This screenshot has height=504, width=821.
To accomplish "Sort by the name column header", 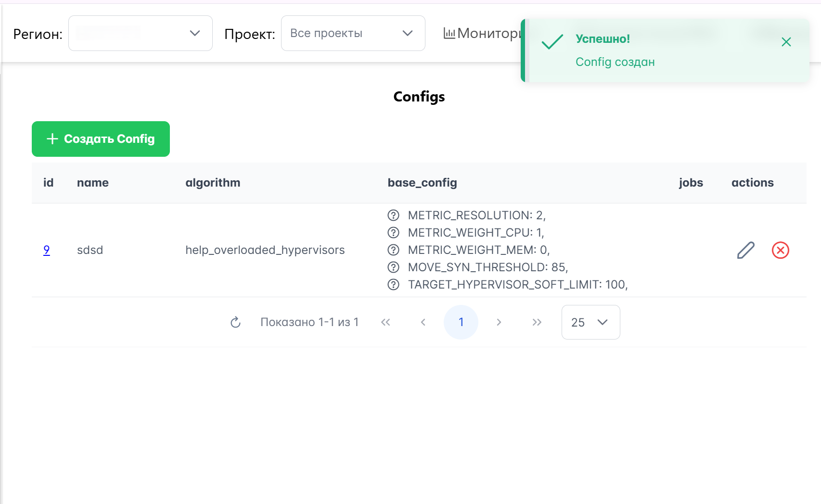I will pos(93,183).
